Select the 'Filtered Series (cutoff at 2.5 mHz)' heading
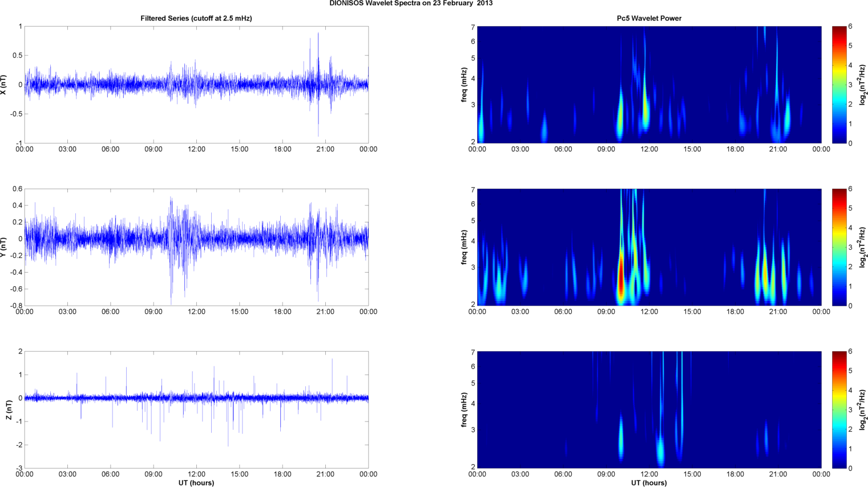The height and width of the screenshot is (487, 868). tap(196, 18)
